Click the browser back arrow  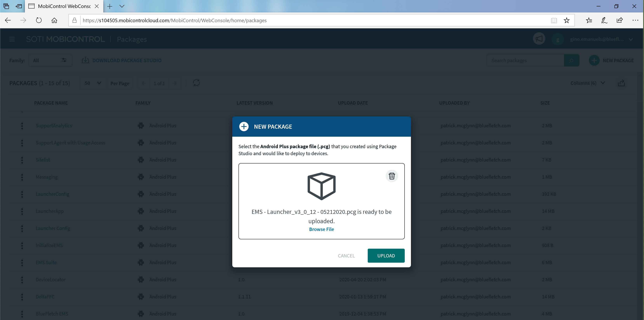click(8, 20)
